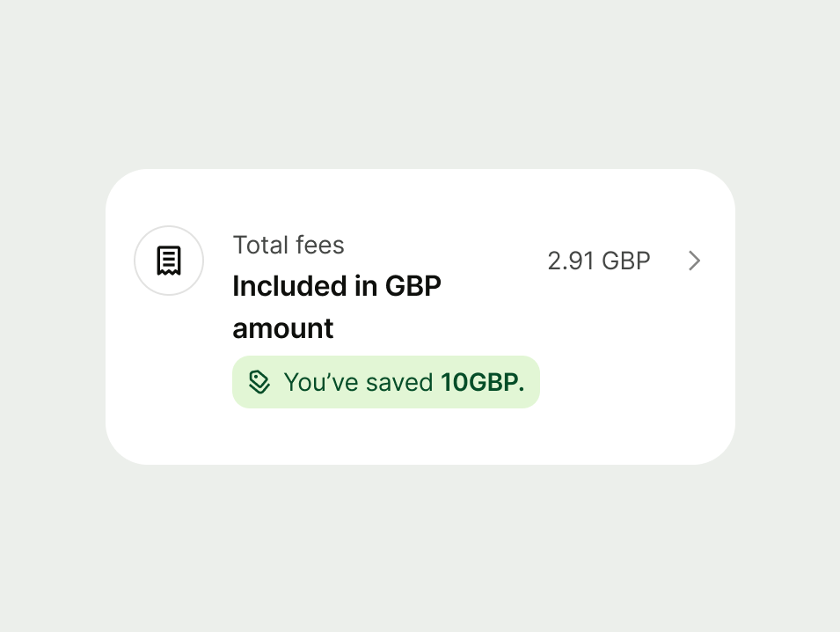Click the word "in" in the bold heading
This screenshot has width=840, height=632.
[366, 286]
